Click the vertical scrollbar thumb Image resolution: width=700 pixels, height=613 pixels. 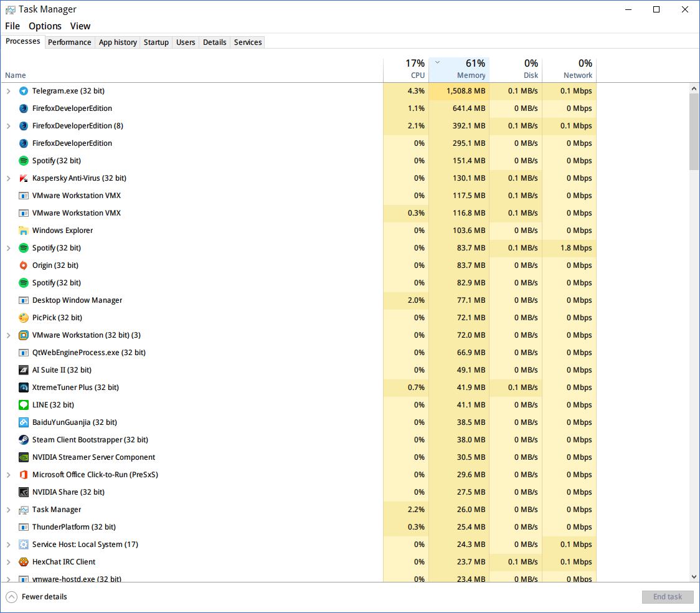[x=694, y=131]
